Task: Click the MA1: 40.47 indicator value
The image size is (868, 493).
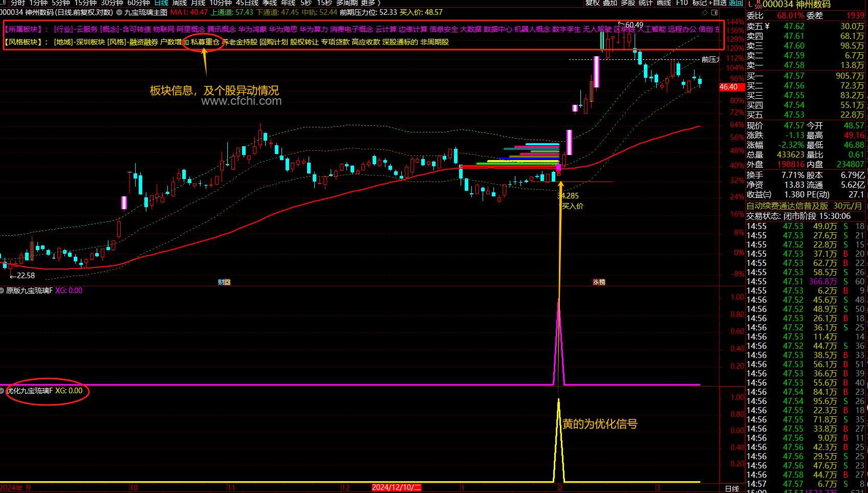Action: 189,12
